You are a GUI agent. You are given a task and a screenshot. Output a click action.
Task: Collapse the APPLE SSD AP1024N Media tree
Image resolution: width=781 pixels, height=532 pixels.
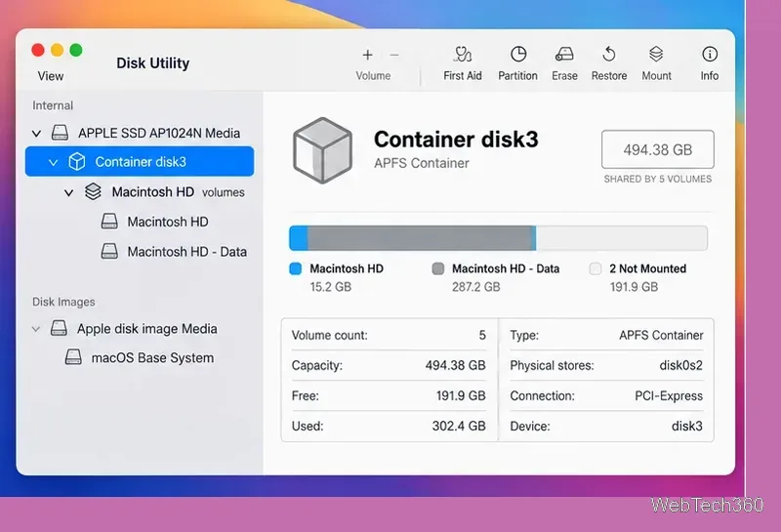point(36,134)
